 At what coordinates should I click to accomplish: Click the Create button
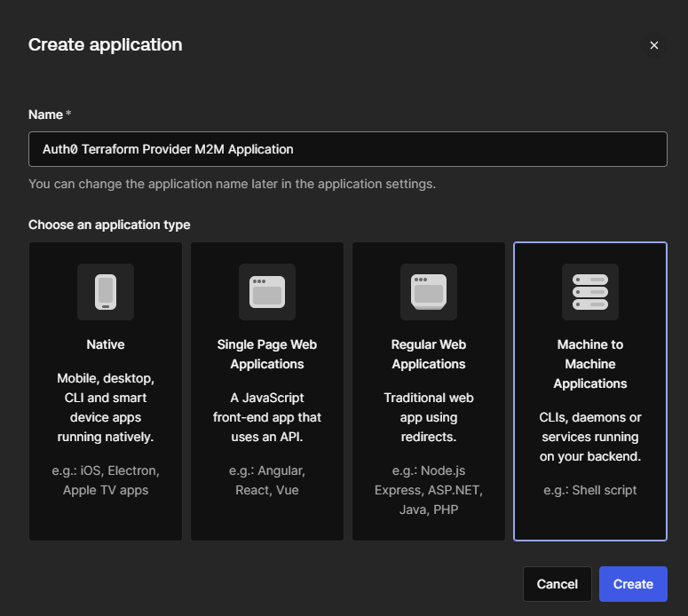tap(633, 584)
